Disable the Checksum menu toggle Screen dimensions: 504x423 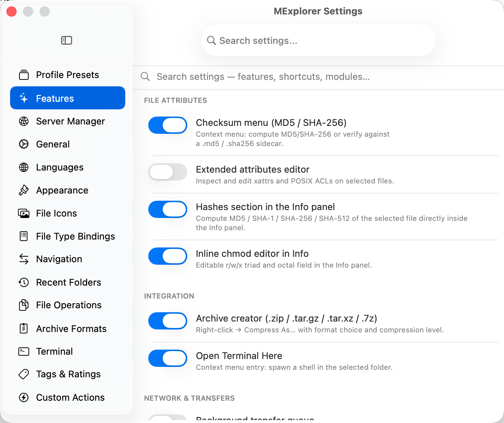click(168, 125)
